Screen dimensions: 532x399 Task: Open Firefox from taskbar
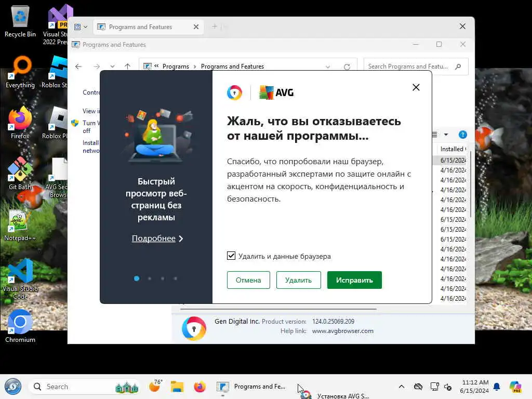pyautogui.click(x=199, y=387)
